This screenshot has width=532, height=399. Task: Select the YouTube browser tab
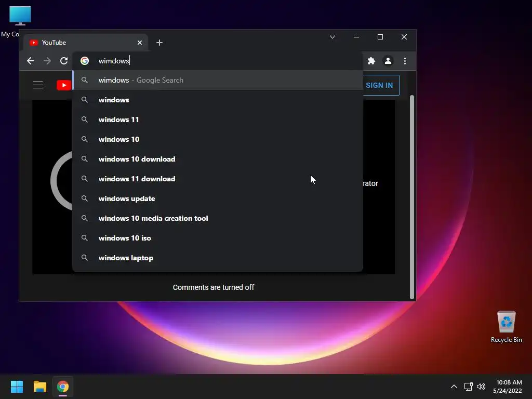point(86,43)
